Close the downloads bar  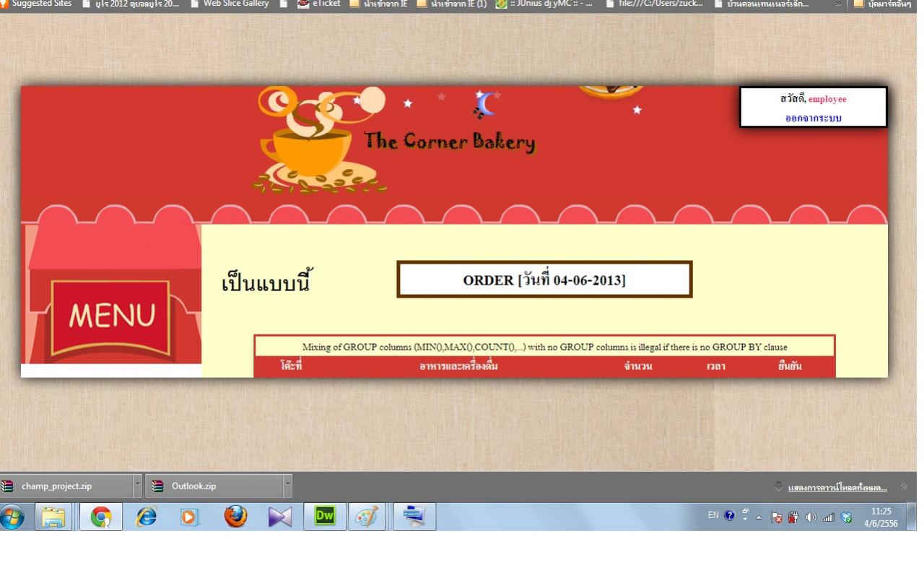coord(904,486)
